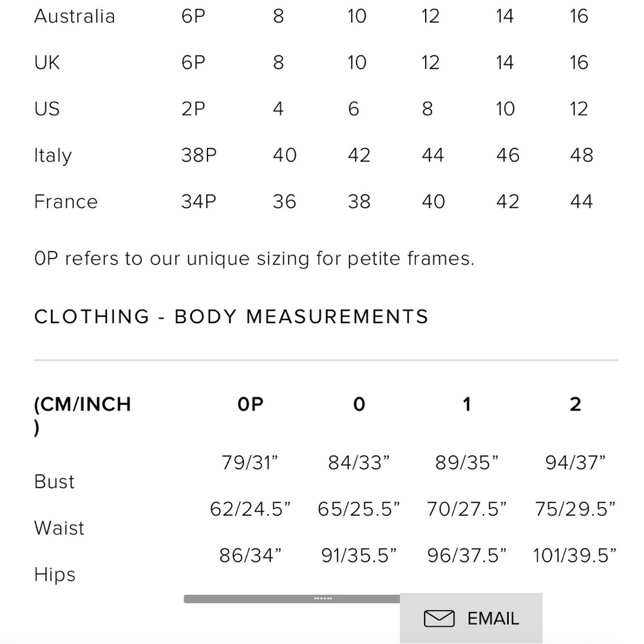The image size is (644, 644).
Task: Click the (CM/INCH) unit header
Action: 82,415
